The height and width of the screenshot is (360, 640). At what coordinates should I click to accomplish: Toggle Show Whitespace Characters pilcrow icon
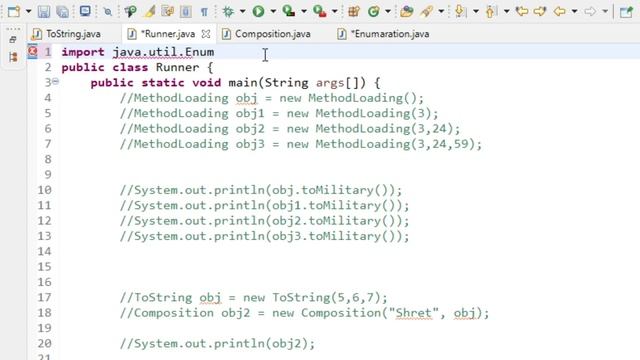tap(204, 11)
